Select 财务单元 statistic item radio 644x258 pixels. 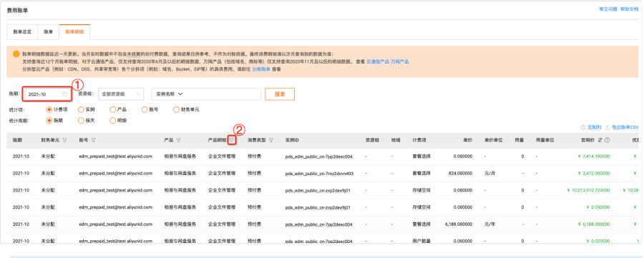(x=177, y=109)
